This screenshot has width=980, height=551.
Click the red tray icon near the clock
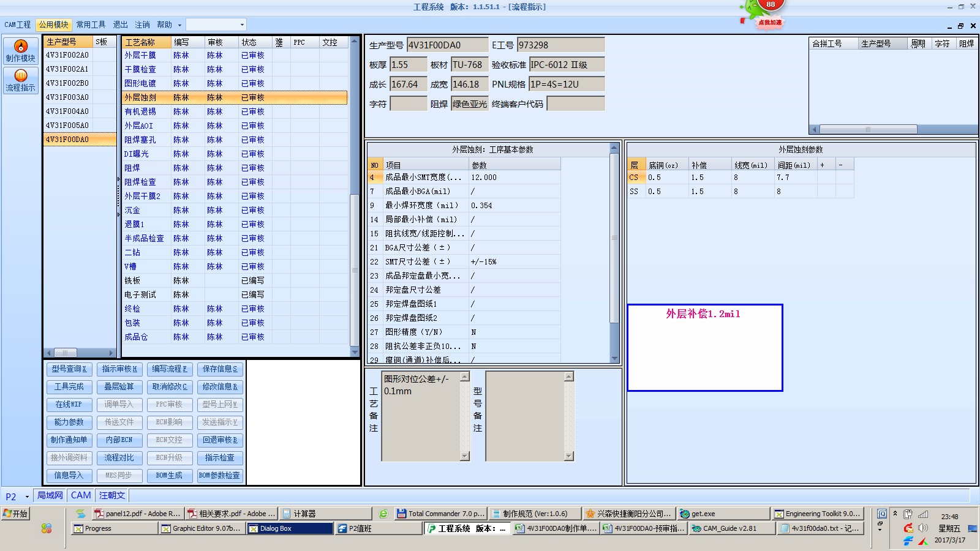click(x=908, y=528)
